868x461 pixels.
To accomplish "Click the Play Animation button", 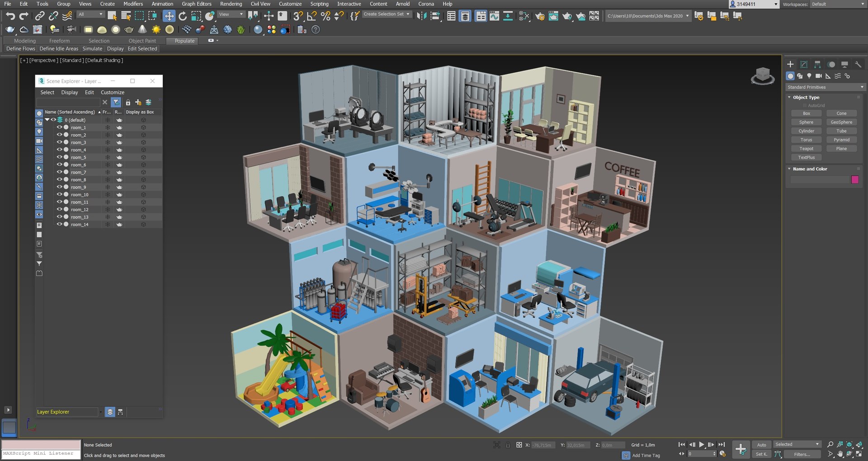I will coord(702,445).
